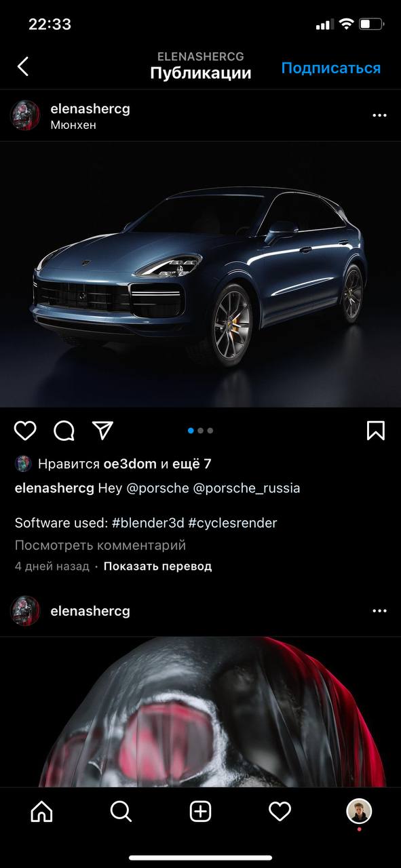
Task: Tap Показать перевод to translate the caption
Action: [x=157, y=566]
